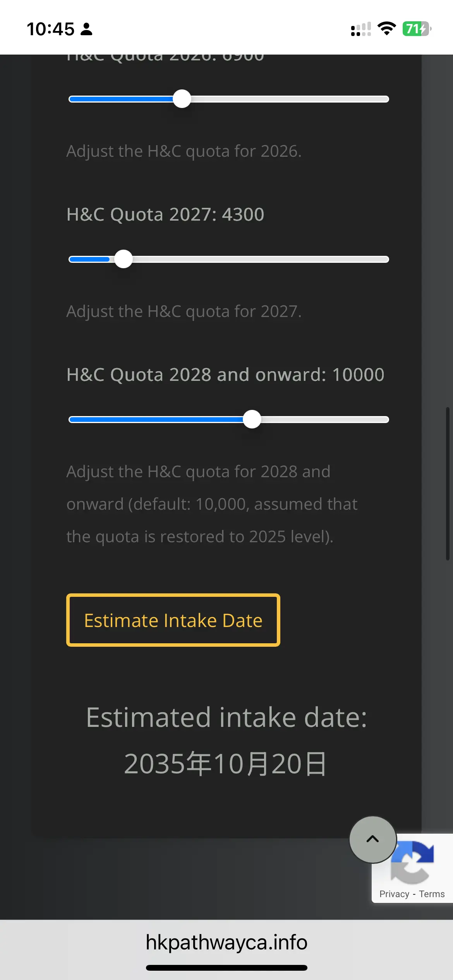Tap the scroll-to-top chevron button
The width and height of the screenshot is (453, 980).
pos(373,839)
